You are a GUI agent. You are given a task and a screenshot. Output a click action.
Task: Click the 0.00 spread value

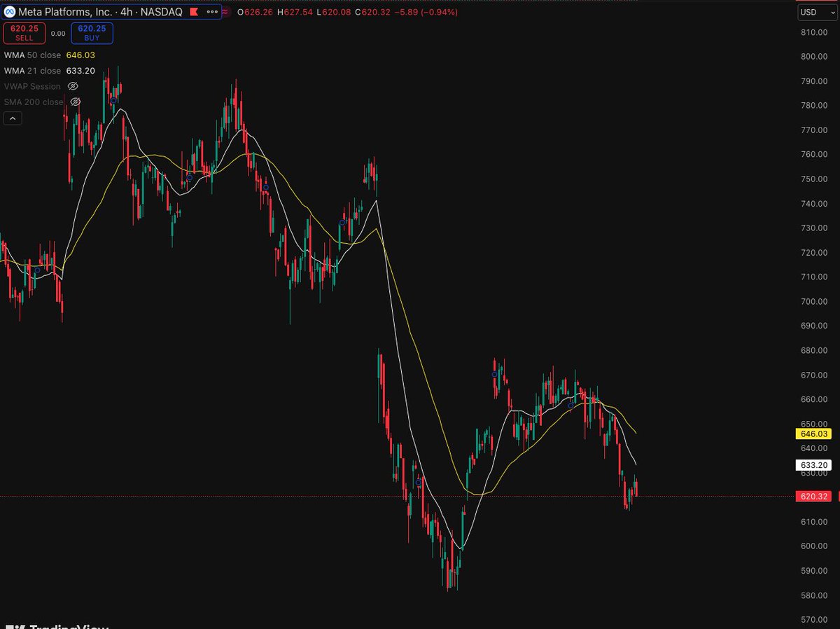[58, 34]
